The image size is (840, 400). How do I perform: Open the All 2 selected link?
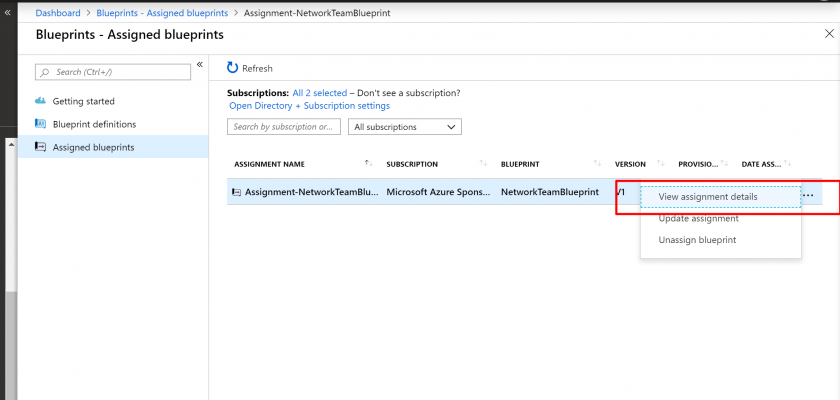[319, 93]
